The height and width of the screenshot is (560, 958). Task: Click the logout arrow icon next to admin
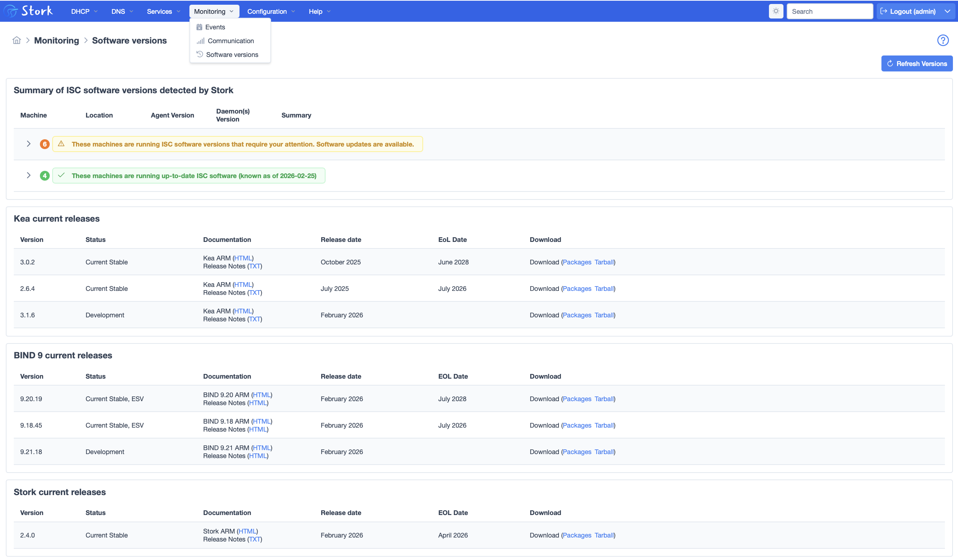884,11
